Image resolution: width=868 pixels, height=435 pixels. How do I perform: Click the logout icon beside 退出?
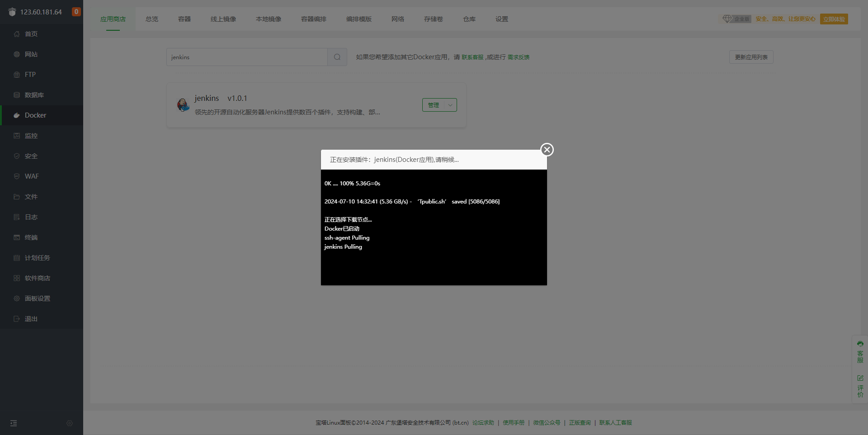click(17, 319)
